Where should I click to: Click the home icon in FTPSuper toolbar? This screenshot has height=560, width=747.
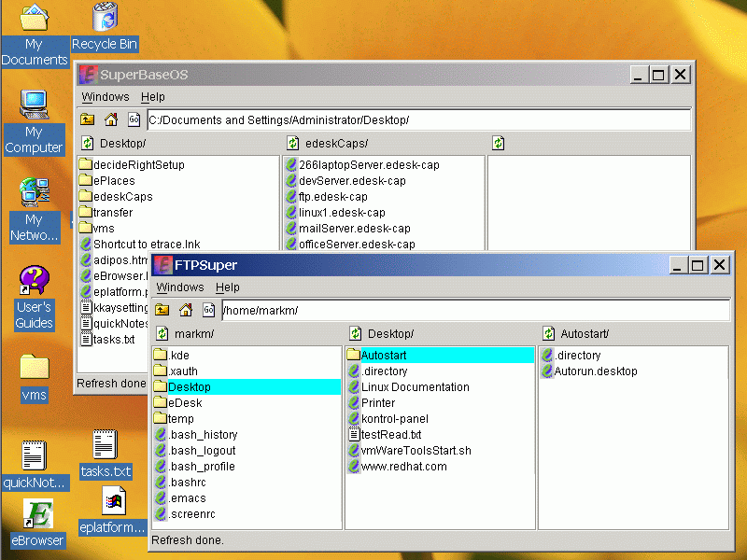pyautogui.click(x=186, y=310)
